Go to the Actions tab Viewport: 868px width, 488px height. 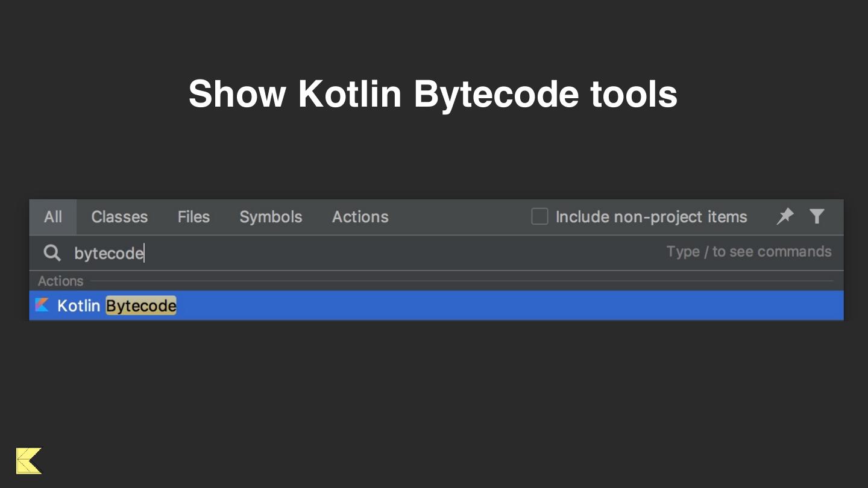[x=360, y=217]
